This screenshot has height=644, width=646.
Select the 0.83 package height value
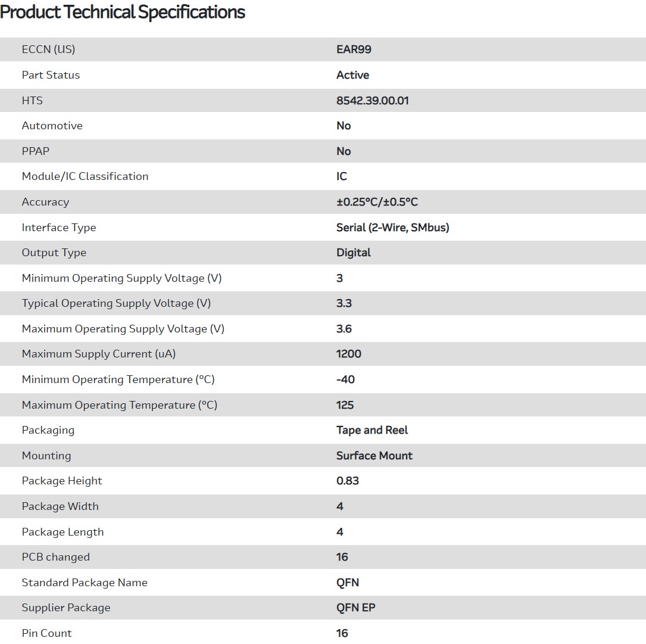point(347,481)
